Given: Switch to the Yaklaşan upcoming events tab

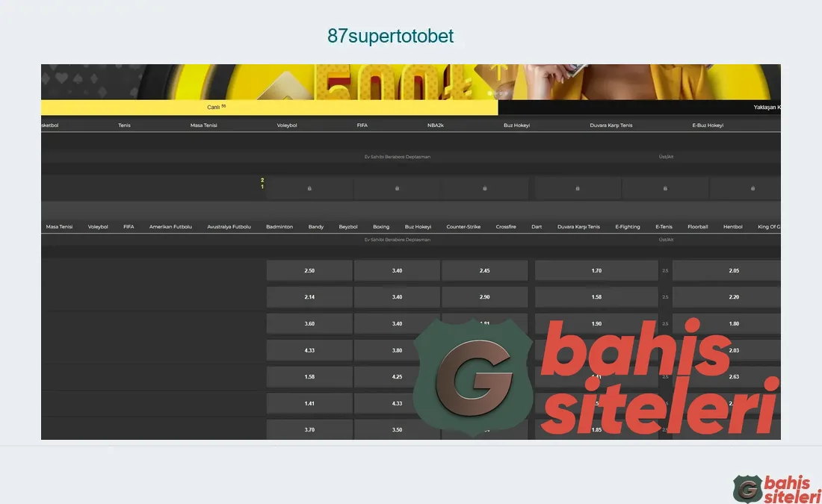Looking at the screenshot, I should pos(764,107).
